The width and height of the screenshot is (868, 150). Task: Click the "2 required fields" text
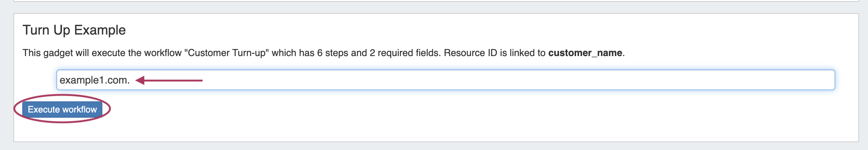[x=405, y=53]
